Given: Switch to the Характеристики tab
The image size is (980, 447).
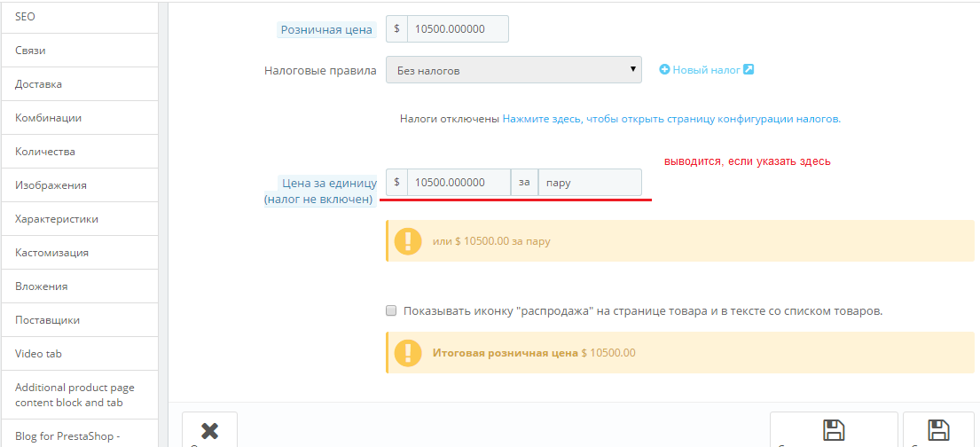Looking at the screenshot, I should [79, 219].
